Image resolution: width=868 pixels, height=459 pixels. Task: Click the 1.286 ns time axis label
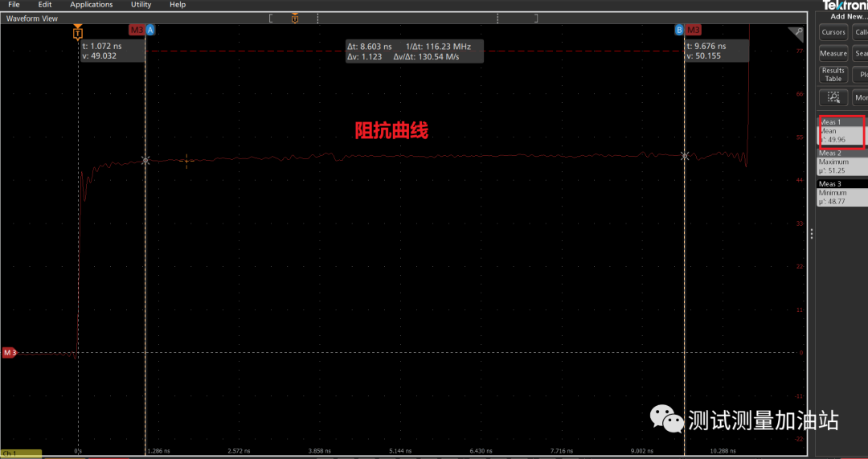click(x=160, y=451)
